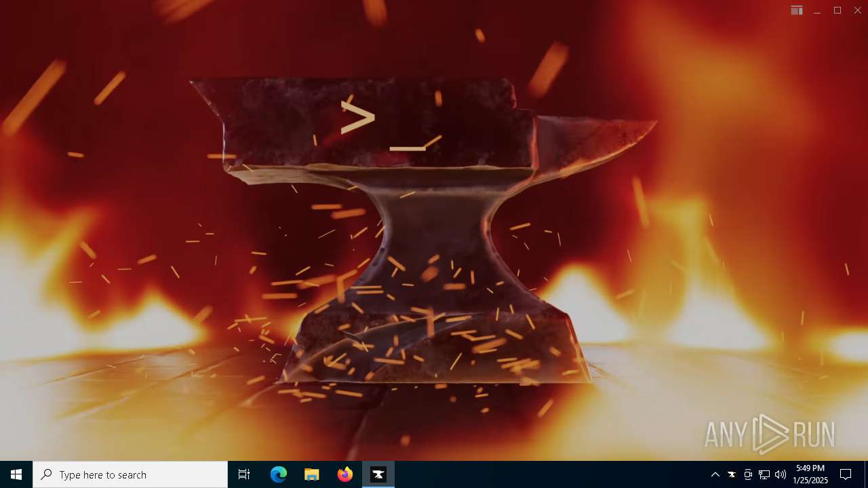Open the Action Center notifications icon
Viewport: 868px width, 488px height.
[x=846, y=474]
